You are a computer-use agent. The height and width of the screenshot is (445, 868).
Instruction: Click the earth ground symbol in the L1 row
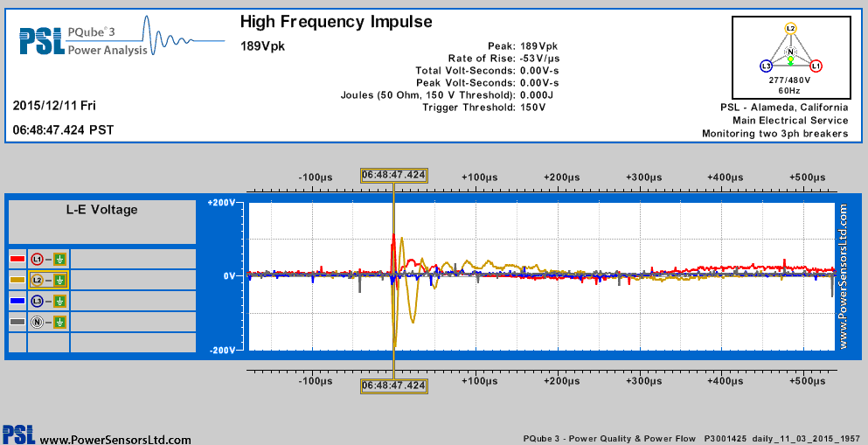coord(59,259)
